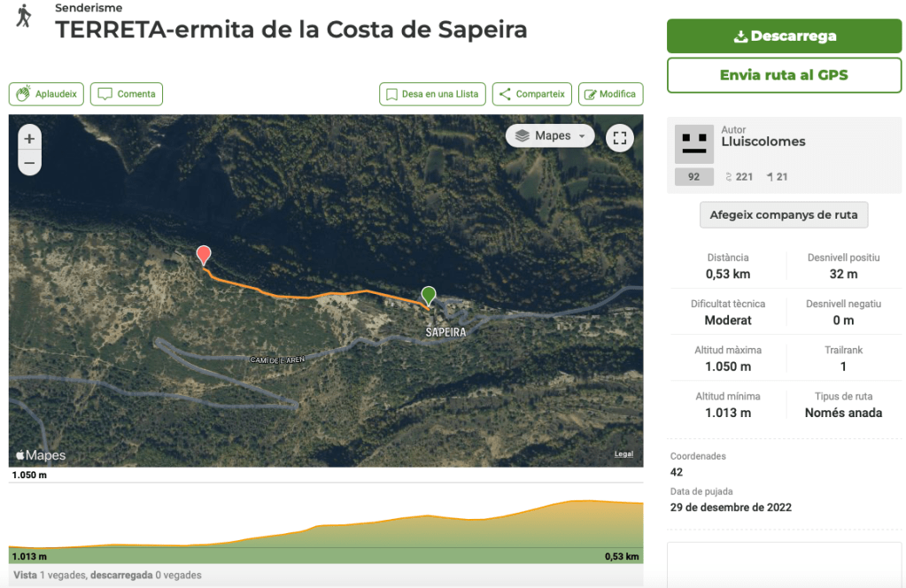Open the map Legal link
Screen dimensions: 906x588
click(623, 454)
